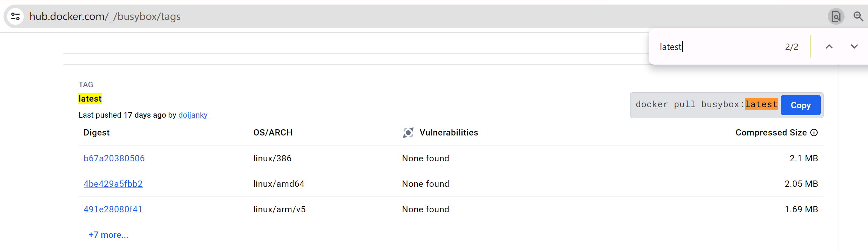Open digest 491e28080f41 for linux/arm/v5
868x250 pixels.
(x=113, y=209)
